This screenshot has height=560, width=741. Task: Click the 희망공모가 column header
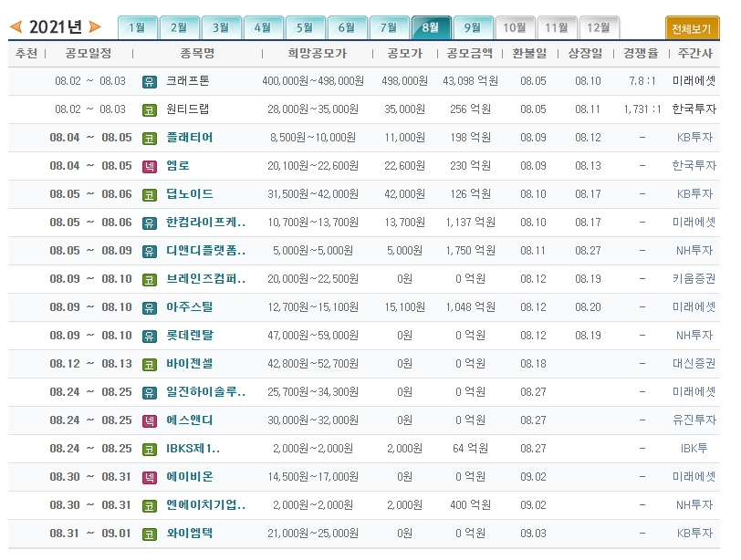pos(317,54)
